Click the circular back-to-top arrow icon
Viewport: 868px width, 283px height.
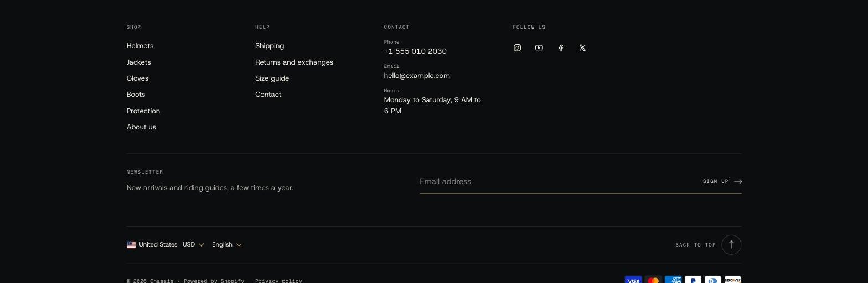click(731, 245)
